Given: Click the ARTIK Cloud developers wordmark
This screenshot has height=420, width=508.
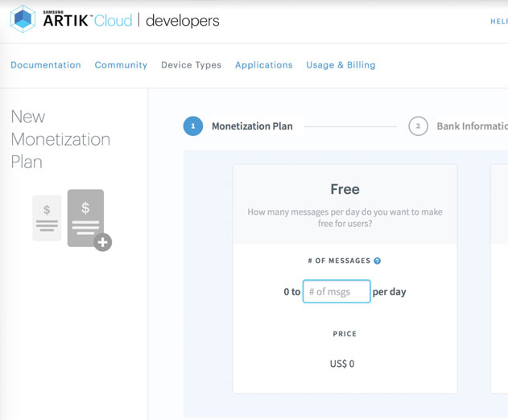Looking at the screenshot, I should pyautogui.click(x=131, y=20).
